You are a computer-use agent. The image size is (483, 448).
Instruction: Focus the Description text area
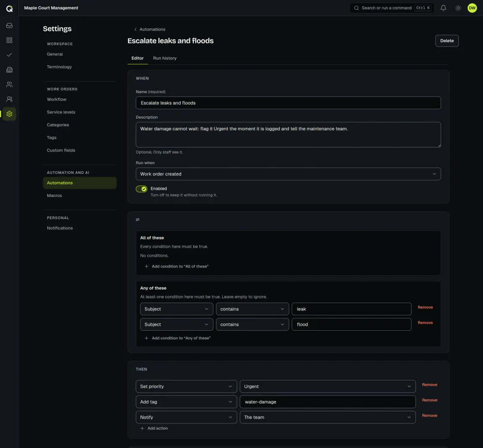[x=288, y=135]
